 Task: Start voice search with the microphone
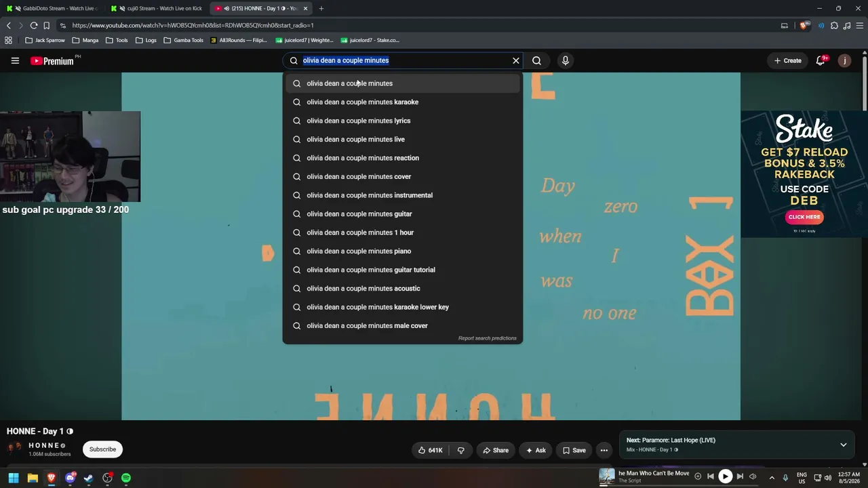coord(566,60)
